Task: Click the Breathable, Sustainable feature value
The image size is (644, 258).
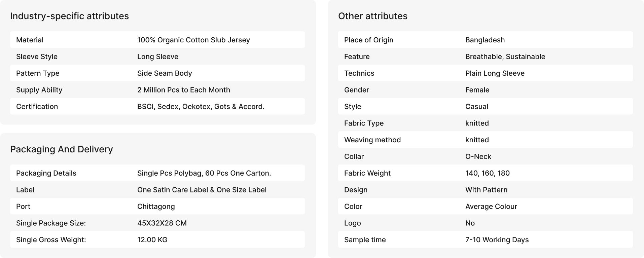Action: click(505, 57)
